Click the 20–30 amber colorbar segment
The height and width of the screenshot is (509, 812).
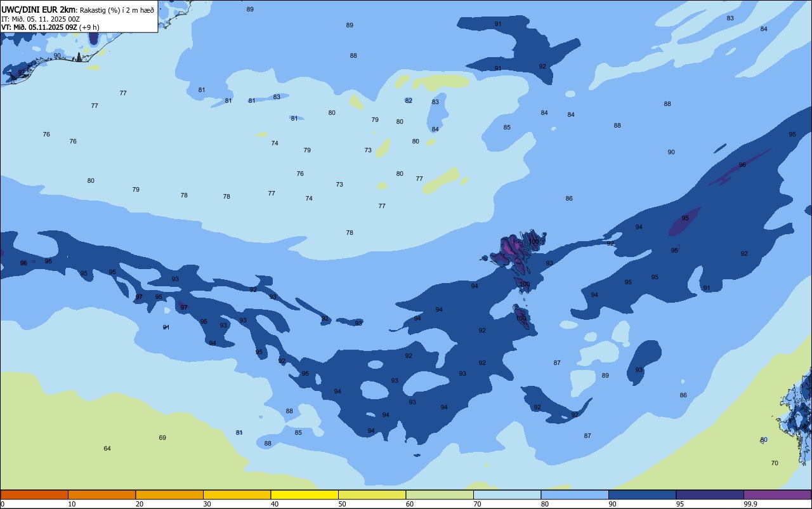pos(169,494)
